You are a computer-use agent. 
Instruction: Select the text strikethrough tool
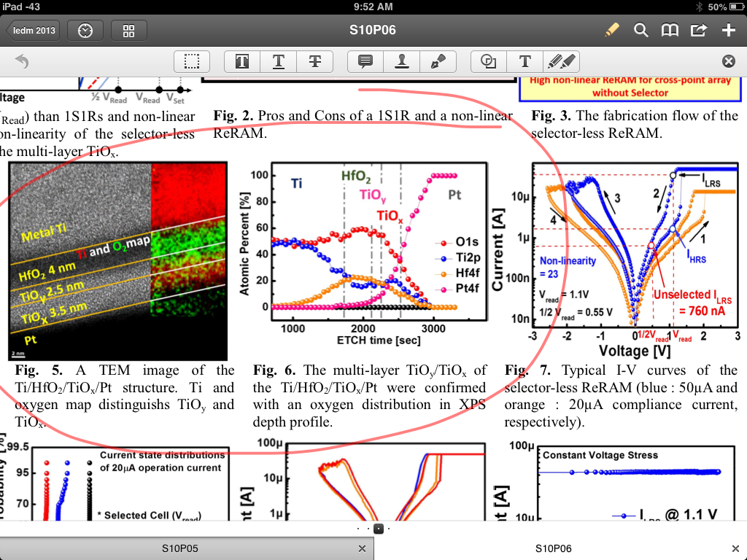[x=315, y=62]
